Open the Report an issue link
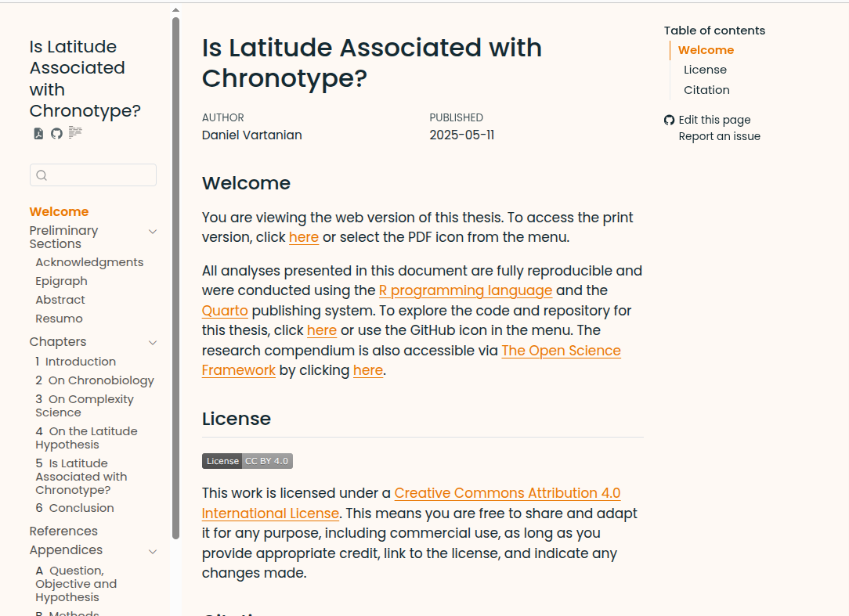 point(719,136)
